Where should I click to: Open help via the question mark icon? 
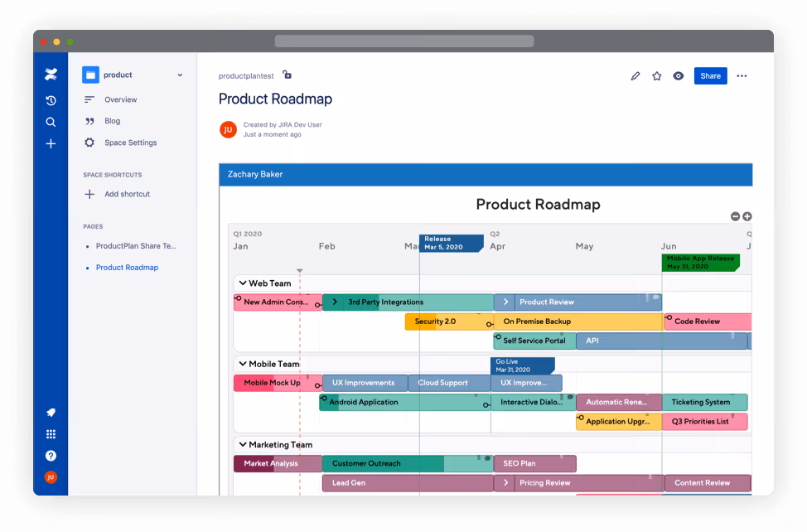(51, 455)
